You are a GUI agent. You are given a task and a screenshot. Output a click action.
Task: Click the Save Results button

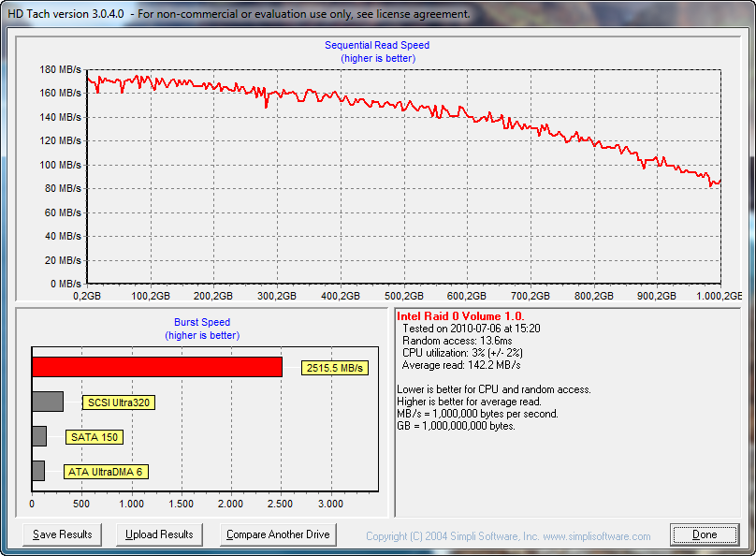click(62, 534)
